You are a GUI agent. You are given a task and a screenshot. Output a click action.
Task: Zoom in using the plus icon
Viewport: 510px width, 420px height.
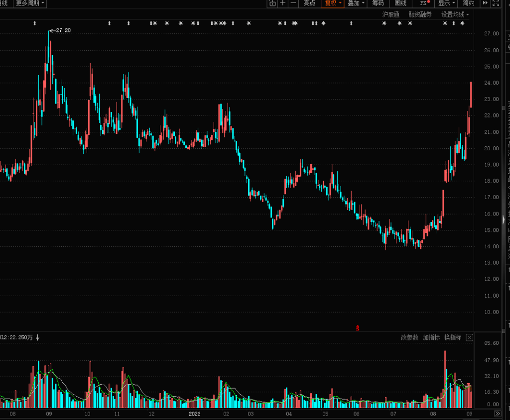tap(283, 3)
